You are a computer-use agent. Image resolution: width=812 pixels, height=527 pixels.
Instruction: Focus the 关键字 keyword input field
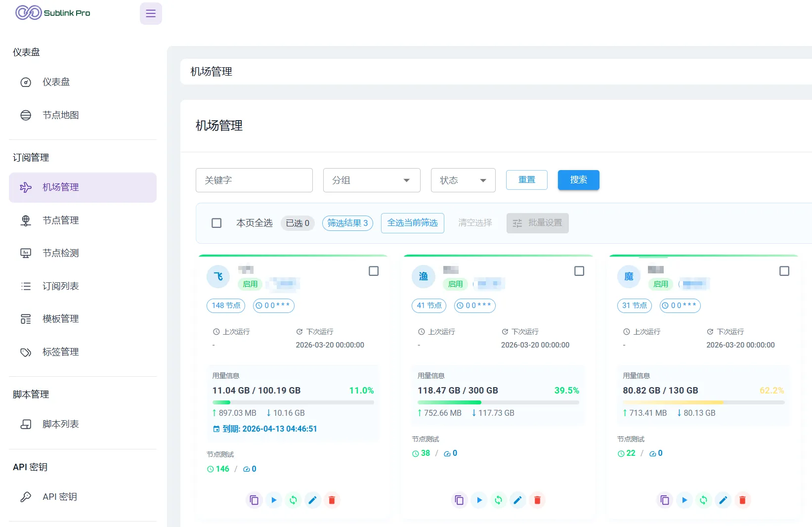click(x=254, y=180)
